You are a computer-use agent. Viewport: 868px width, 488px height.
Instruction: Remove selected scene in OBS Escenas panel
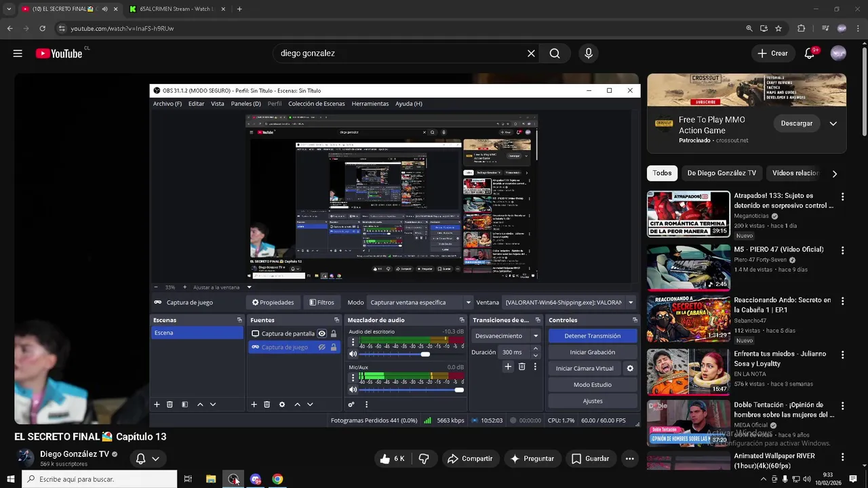click(170, 405)
